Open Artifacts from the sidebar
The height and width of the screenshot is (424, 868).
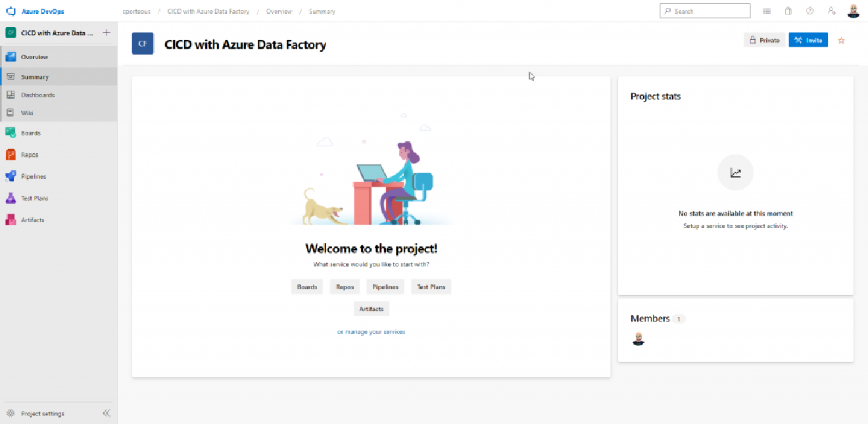pos(31,220)
